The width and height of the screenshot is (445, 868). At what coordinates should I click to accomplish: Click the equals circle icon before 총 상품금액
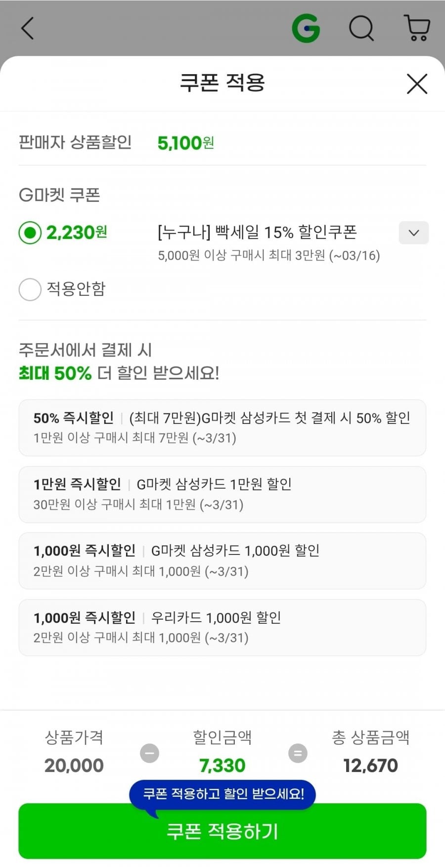[x=298, y=753]
